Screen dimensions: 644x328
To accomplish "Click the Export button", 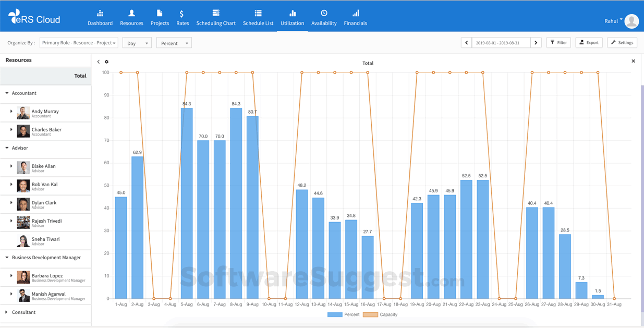I will [589, 43].
